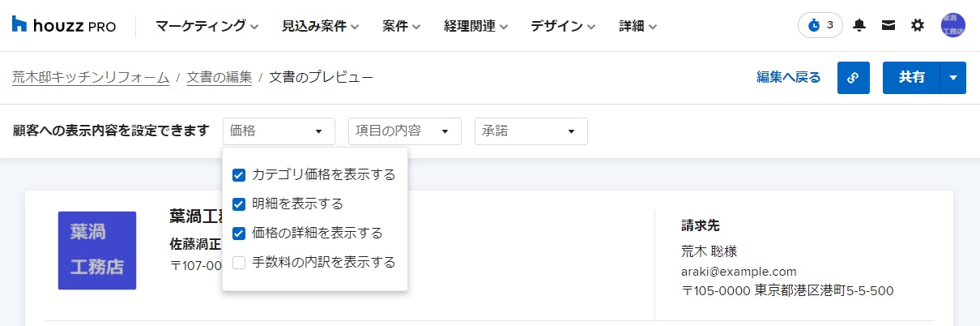This screenshot has height=326, width=980.
Task: Click the 編集へ戻る link
Action: click(789, 78)
